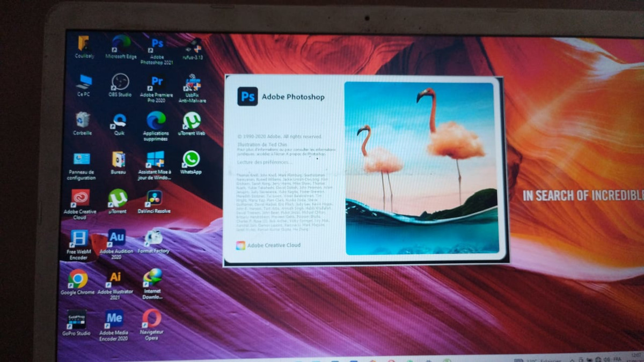Viewport: 644px width, 362px height.
Task: Click the Adobe Illustrator 2021 shortcut
Action: [115, 279]
